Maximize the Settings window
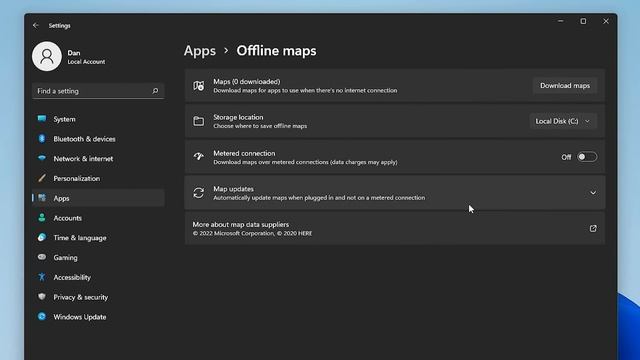Image resolution: width=640 pixels, height=360 pixels. (x=583, y=21)
